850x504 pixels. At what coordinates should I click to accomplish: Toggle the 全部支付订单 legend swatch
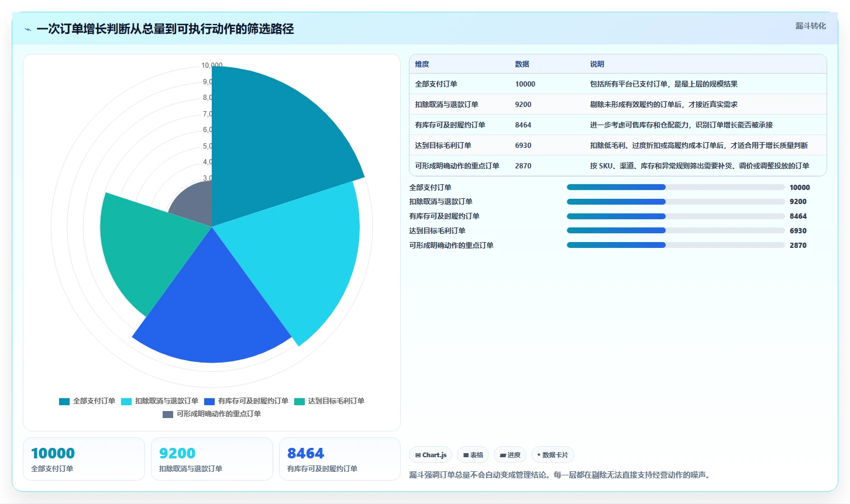coord(64,401)
